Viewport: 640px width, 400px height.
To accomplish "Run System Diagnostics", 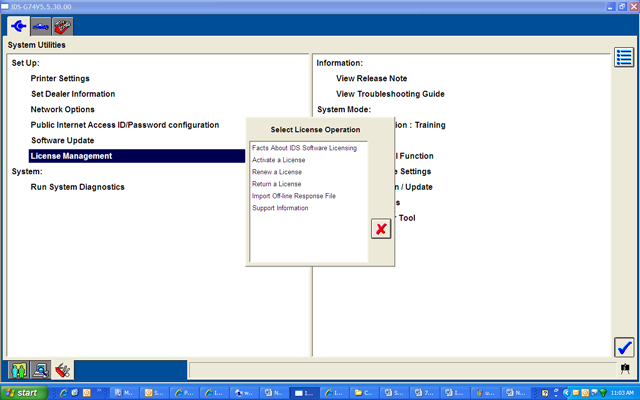I will [x=78, y=187].
